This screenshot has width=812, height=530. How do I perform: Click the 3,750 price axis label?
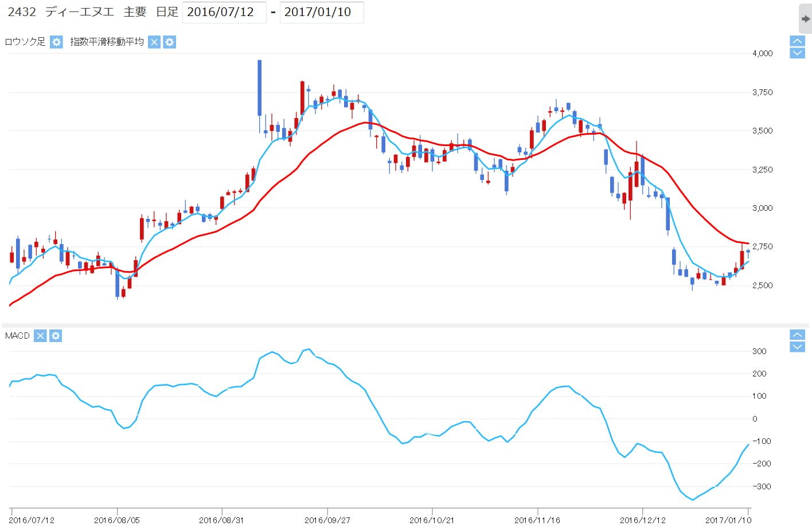click(x=763, y=92)
